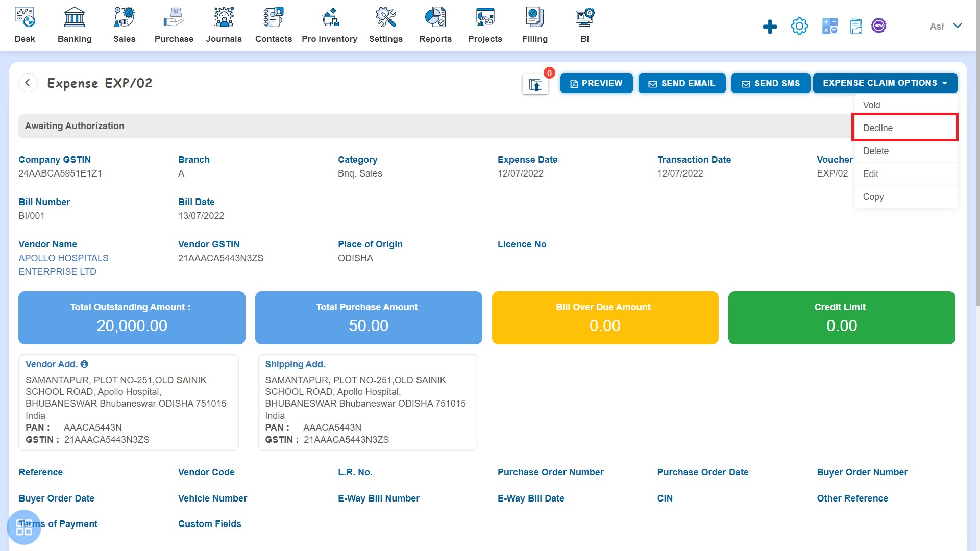This screenshot has width=980, height=551.
Task: Click the Other Reference label
Action: [x=852, y=498]
